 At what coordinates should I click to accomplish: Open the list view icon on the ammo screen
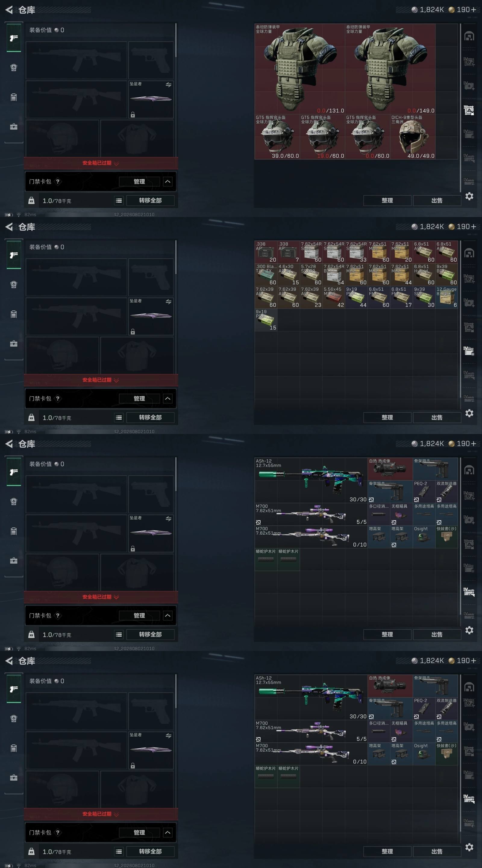(119, 417)
